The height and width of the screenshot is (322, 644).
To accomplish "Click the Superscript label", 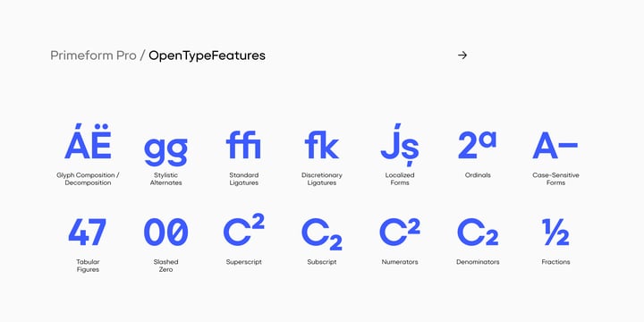I will [x=243, y=262].
